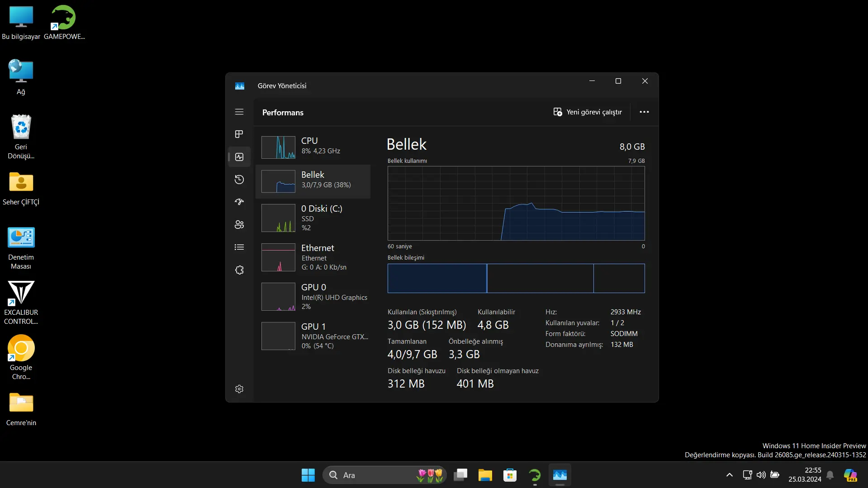Open the network icon in system tray
Image resolution: width=868 pixels, height=488 pixels.
[748, 475]
